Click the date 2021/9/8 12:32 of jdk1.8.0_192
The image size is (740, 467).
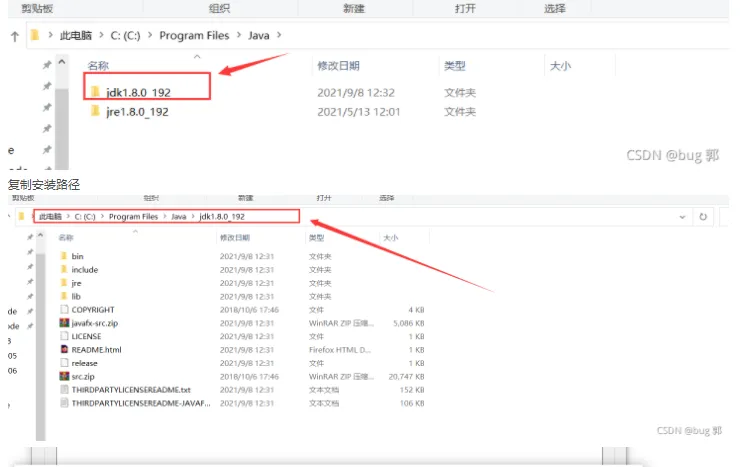[356, 92]
